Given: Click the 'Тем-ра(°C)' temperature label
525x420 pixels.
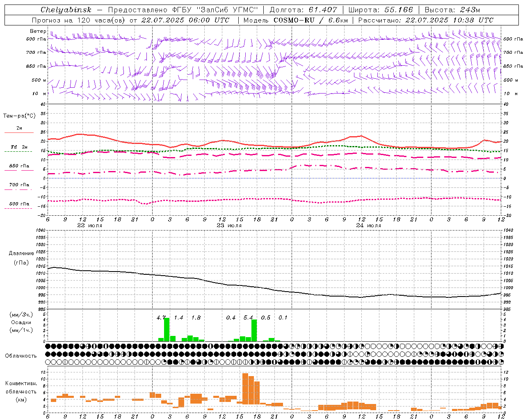Looking at the screenshot, I should click(19, 116).
